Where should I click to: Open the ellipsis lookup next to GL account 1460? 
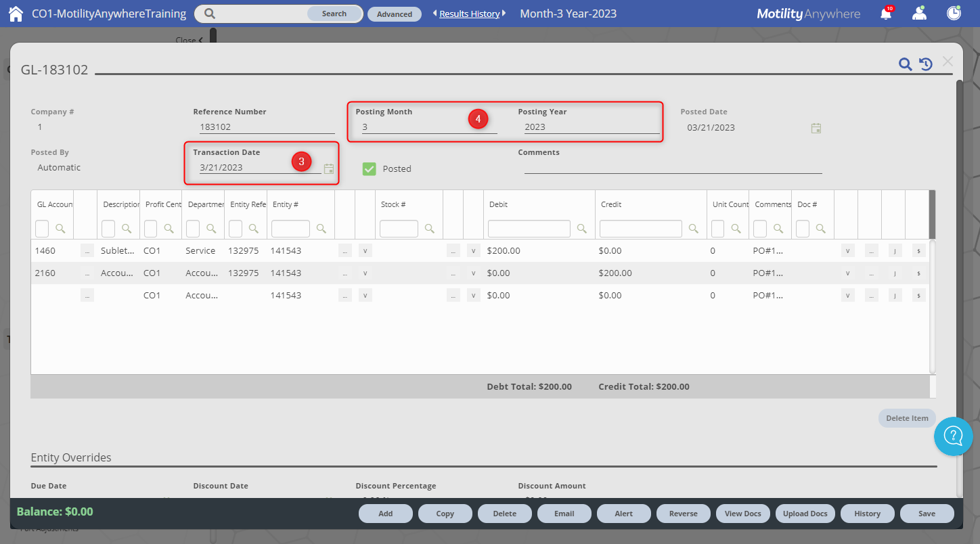(x=87, y=250)
